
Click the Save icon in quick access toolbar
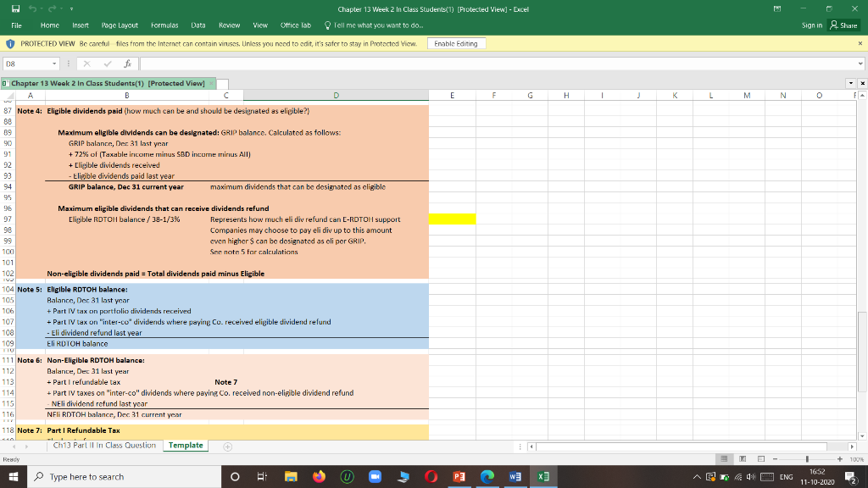pyautogui.click(x=15, y=8)
